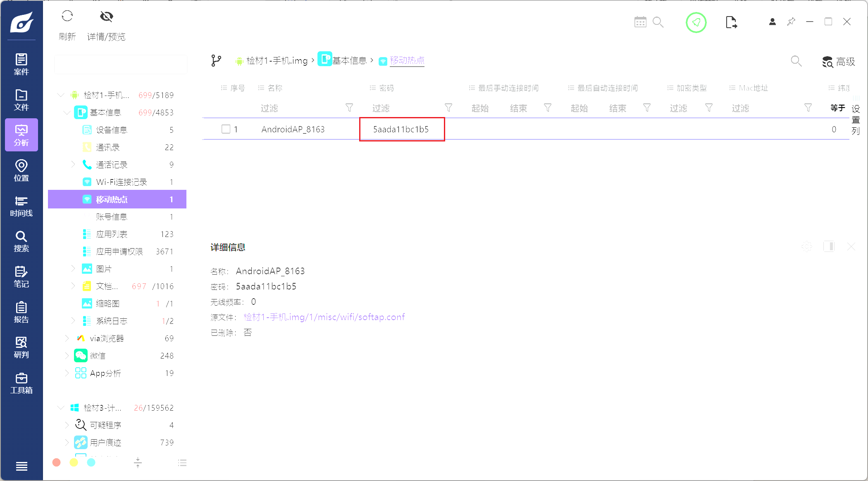The width and height of the screenshot is (868, 481).
Task: Click the Refresh (刷新) toolbar icon
Action: 67,17
